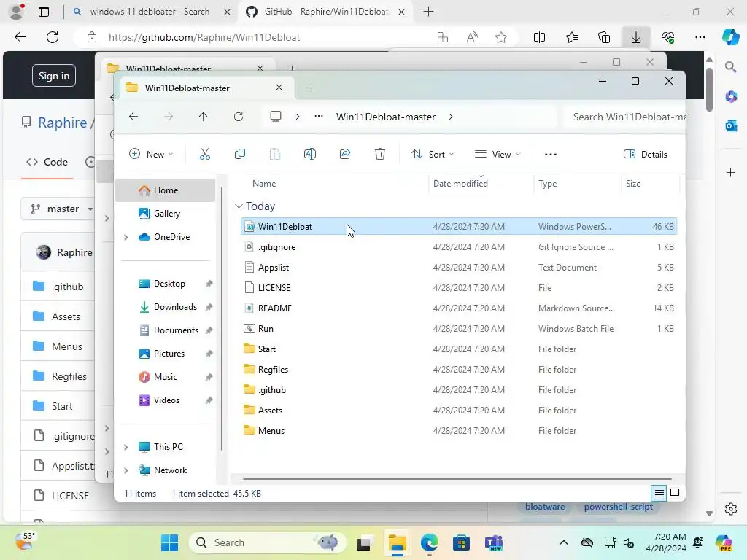Add a new tab in front Explorer window

click(x=311, y=88)
